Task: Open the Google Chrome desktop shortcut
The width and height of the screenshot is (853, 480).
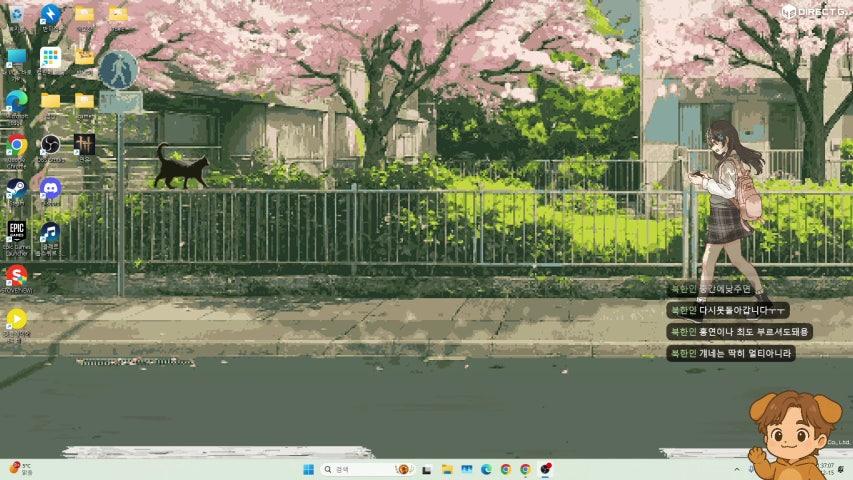Action: click(x=16, y=145)
